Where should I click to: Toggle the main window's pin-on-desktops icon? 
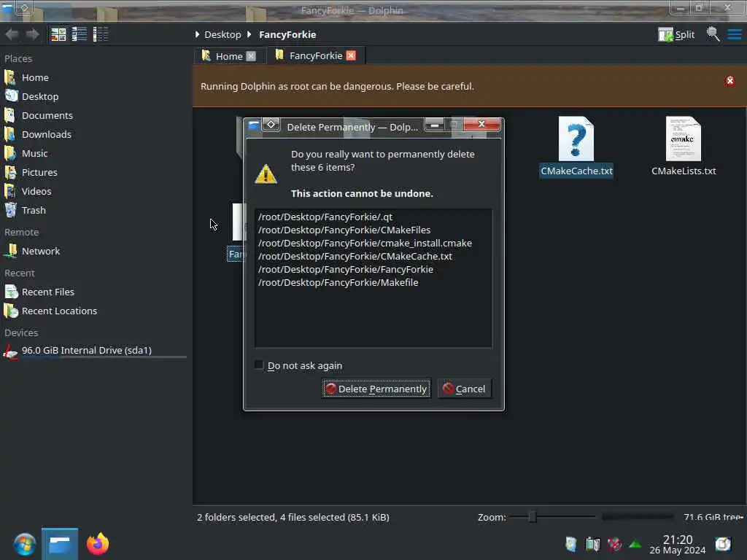pos(24,9)
